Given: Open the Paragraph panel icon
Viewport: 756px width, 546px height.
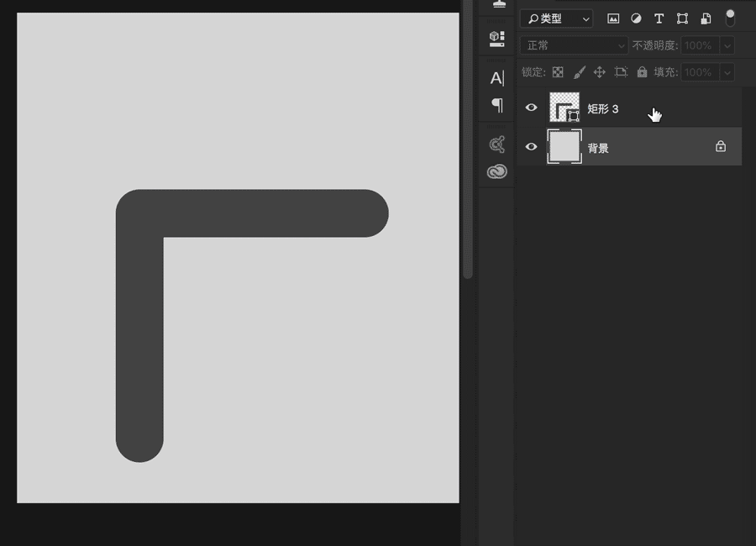Looking at the screenshot, I should point(496,105).
